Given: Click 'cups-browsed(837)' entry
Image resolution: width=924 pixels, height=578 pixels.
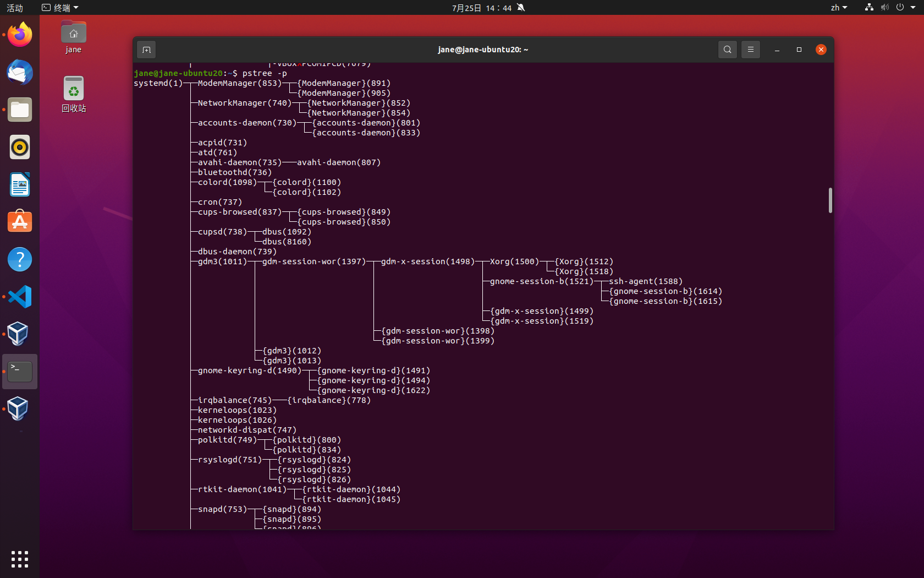Looking at the screenshot, I should pos(240,212).
